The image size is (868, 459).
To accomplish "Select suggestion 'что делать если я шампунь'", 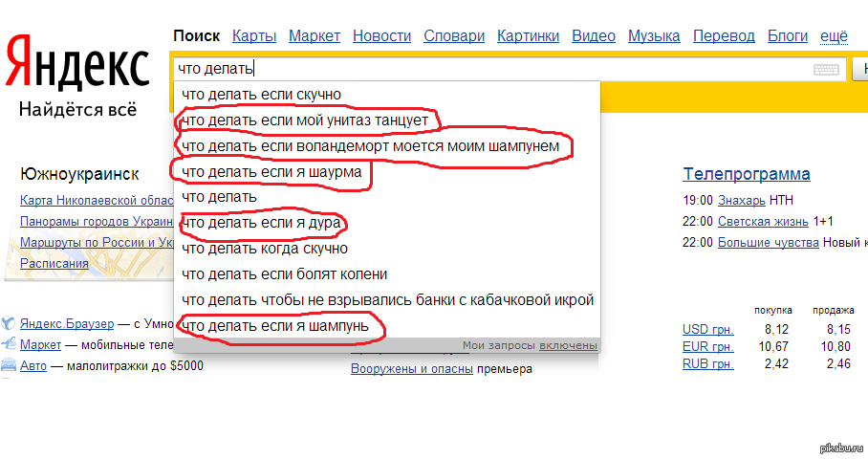I will (387, 325).
